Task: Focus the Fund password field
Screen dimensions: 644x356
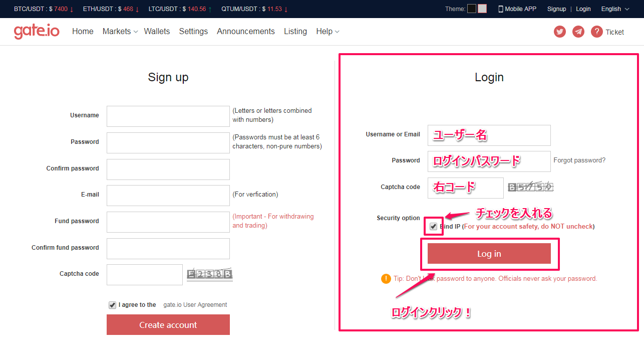Action: [168, 222]
